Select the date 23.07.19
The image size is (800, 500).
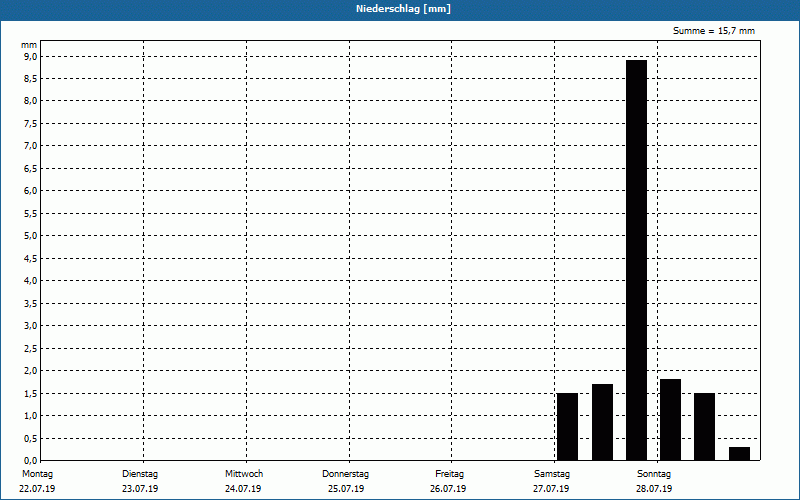tap(140, 489)
